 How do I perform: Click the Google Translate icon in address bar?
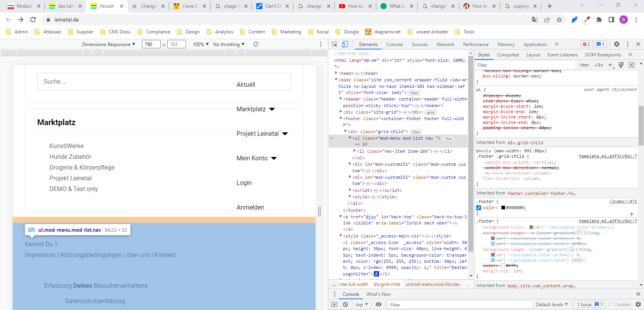[535, 20]
